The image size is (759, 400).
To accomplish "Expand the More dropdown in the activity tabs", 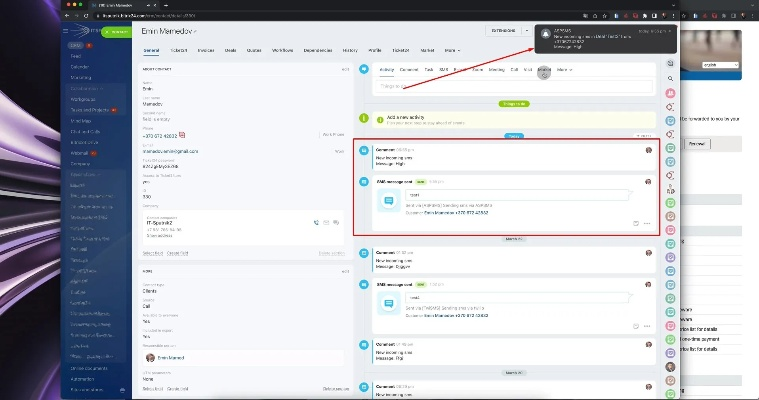I will (564, 70).
